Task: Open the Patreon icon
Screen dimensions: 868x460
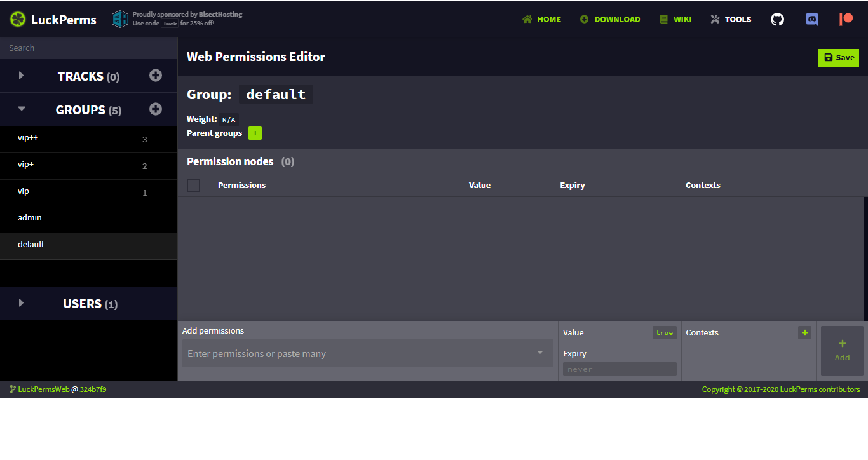Action: coord(846,19)
